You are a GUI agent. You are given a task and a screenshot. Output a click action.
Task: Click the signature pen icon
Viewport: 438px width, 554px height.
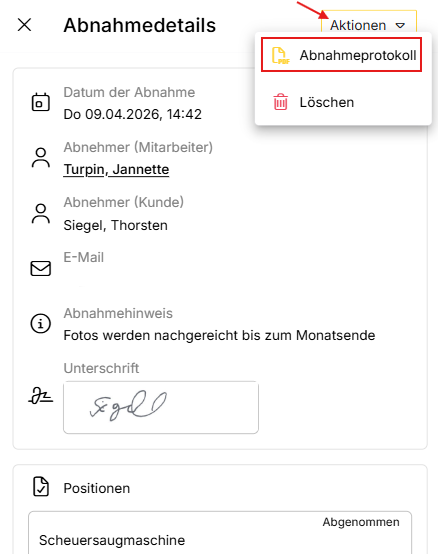41,395
